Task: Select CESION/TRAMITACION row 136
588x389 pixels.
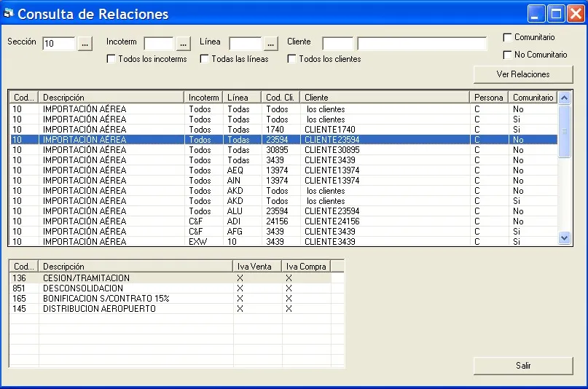Action: (x=170, y=278)
